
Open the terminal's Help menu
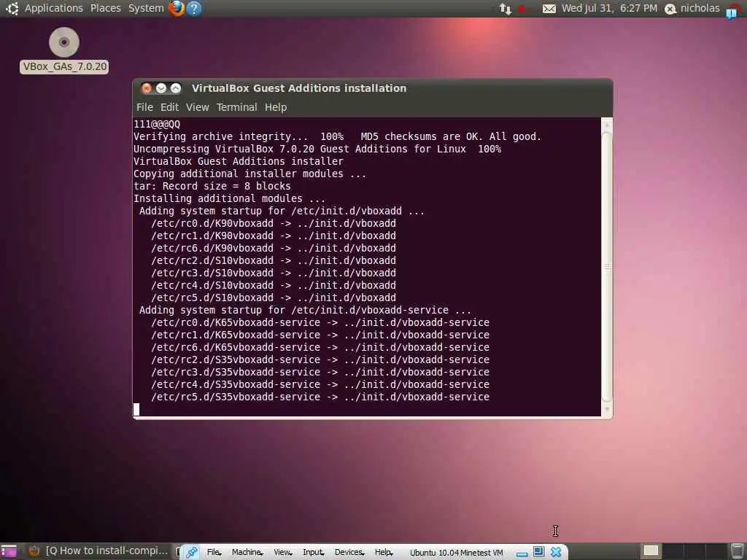point(276,107)
